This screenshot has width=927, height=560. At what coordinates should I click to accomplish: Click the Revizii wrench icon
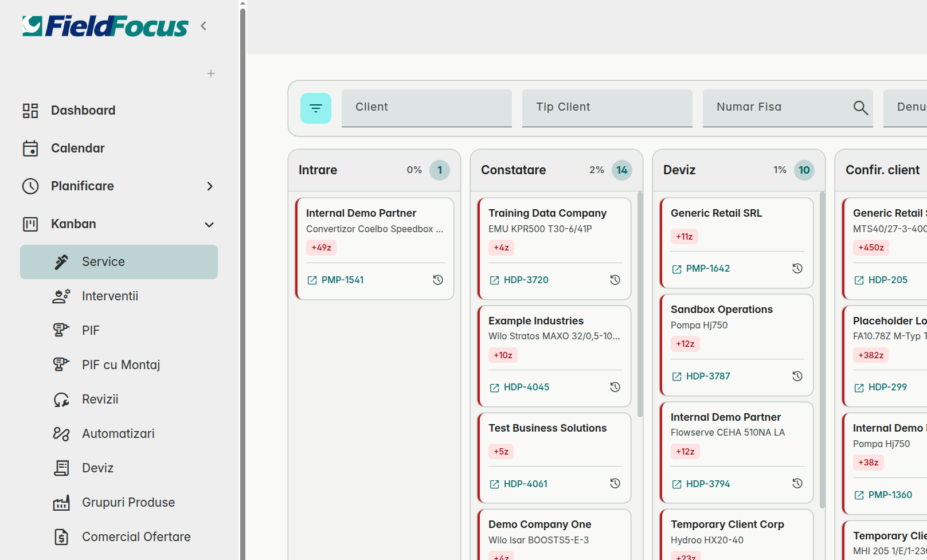(x=61, y=400)
